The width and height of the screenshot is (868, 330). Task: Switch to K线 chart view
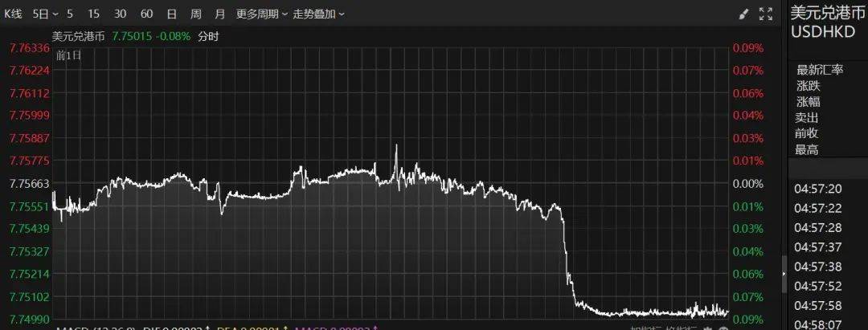coord(13,14)
